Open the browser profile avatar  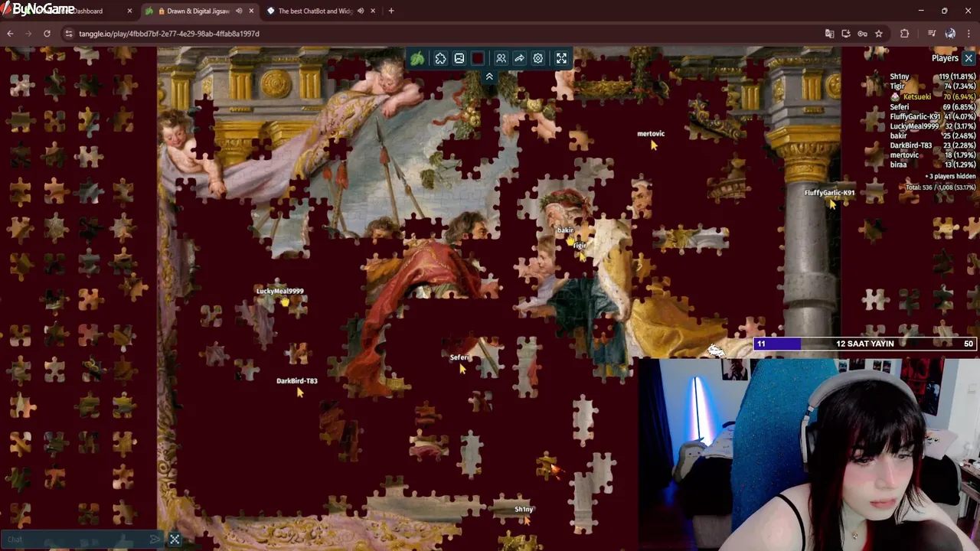[950, 34]
